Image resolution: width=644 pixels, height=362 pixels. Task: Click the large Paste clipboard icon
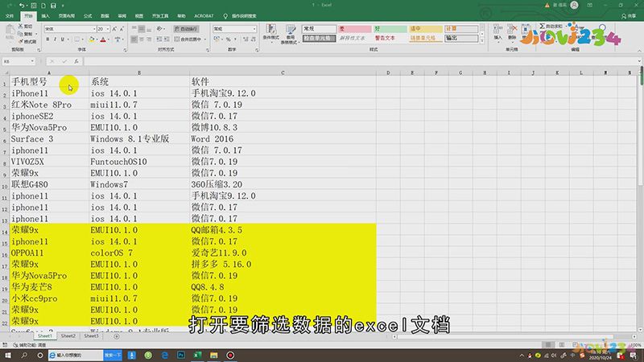point(10,30)
